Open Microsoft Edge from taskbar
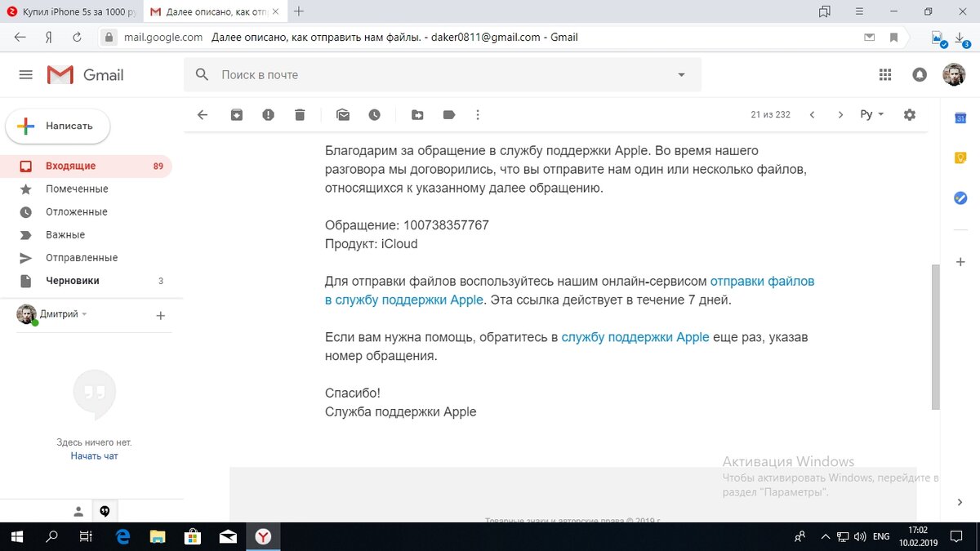Image resolution: width=980 pixels, height=551 pixels. pos(123,536)
